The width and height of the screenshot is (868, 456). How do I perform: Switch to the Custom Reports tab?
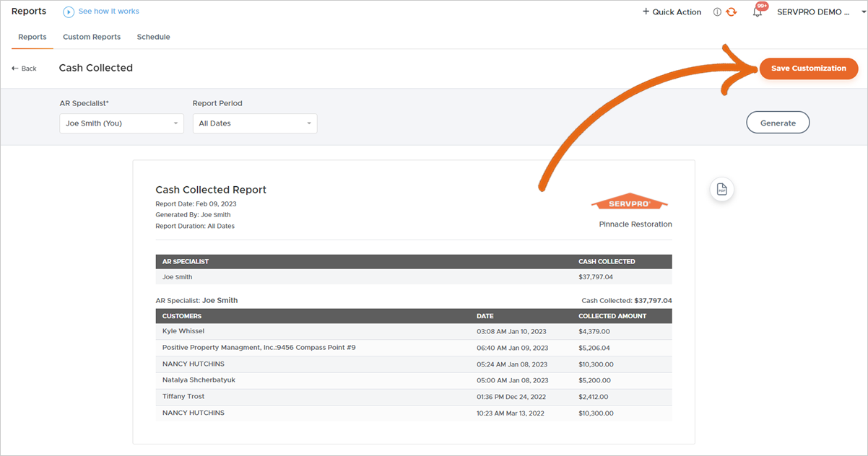(92, 37)
